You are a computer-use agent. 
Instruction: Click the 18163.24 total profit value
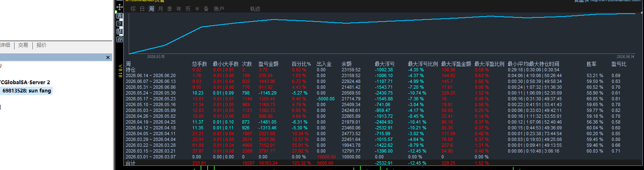(267, 164)
